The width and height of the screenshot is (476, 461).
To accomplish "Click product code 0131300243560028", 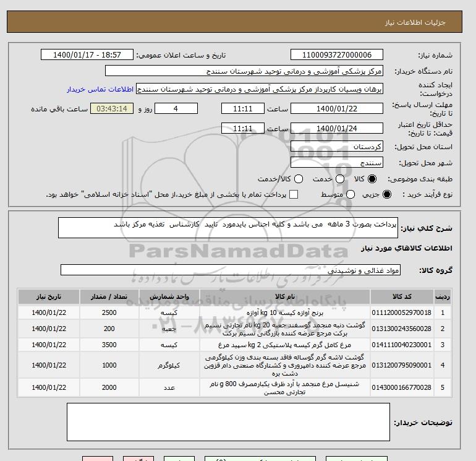I will [401, 329].
